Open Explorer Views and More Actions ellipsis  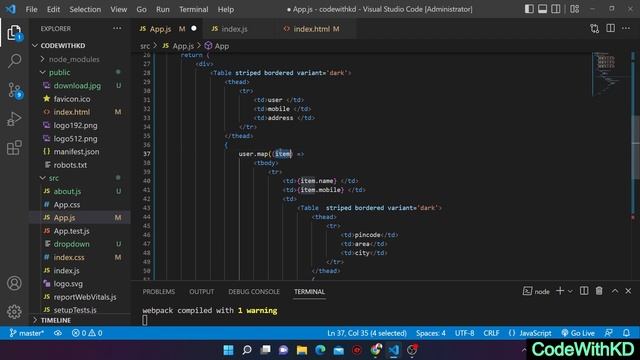click(118, 28)
